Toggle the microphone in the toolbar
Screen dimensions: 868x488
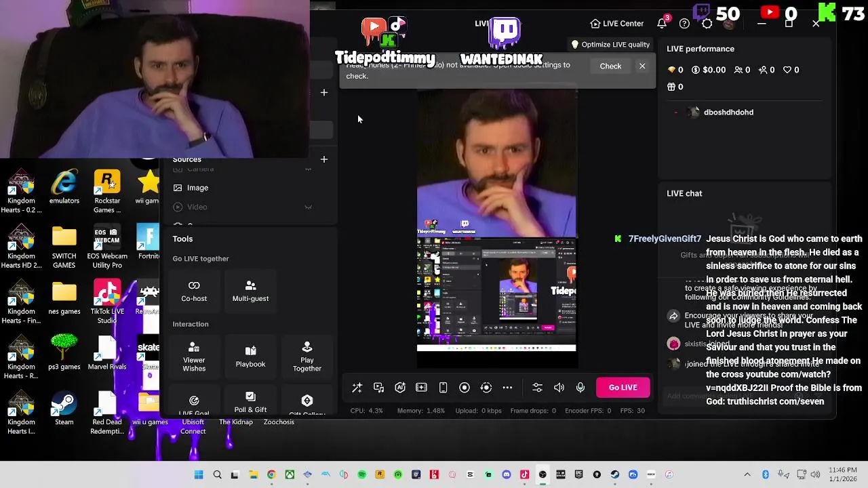(x=580, y=388)
